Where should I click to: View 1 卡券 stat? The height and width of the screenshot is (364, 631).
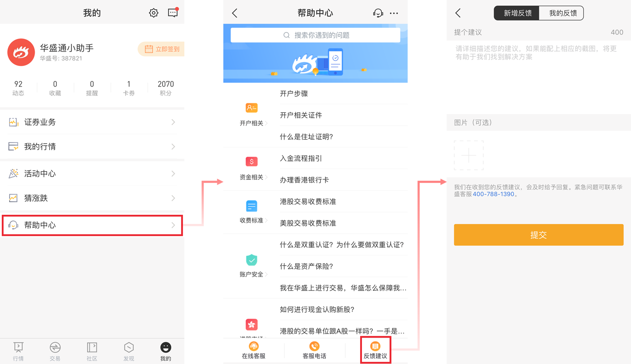[x=129, y=88]
